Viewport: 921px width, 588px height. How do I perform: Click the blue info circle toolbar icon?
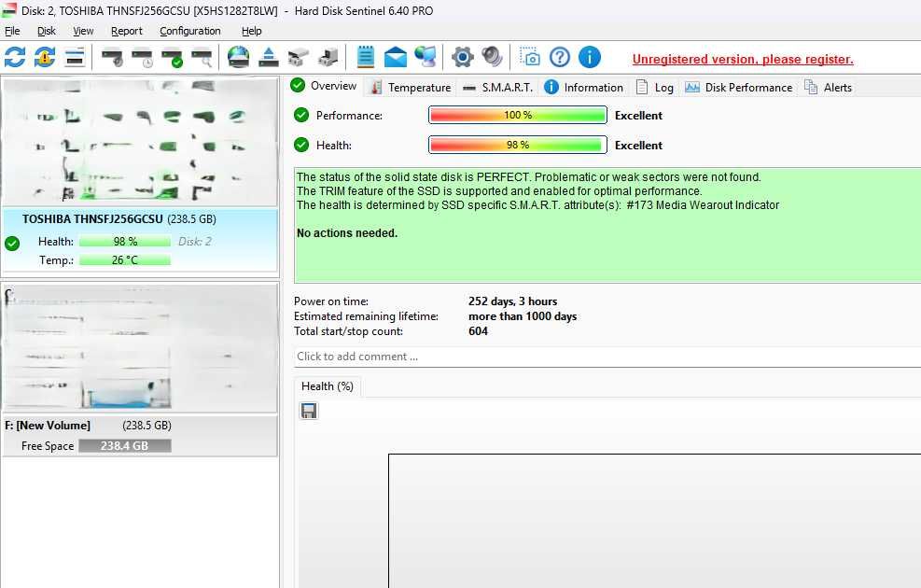(x=590, y=57)
